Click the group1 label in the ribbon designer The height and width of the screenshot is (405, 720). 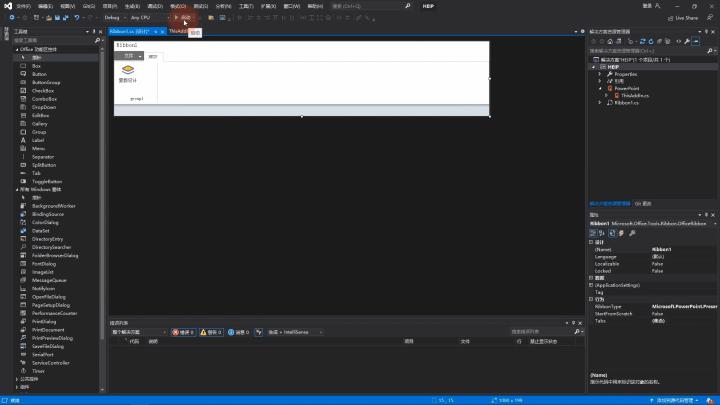click(x=137, y=98)
